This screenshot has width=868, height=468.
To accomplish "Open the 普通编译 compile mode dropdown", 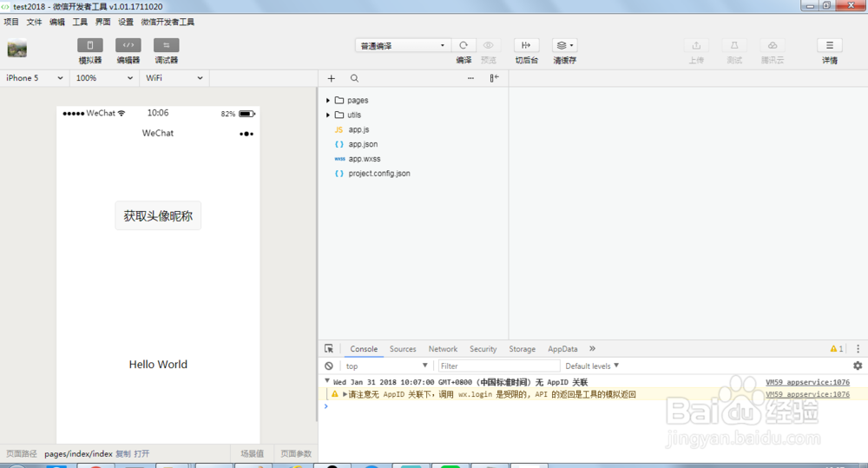I will [x=403, y=45].
